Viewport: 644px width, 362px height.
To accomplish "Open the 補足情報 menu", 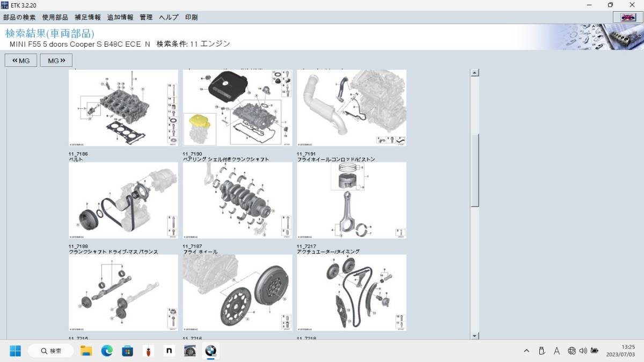I will click(x=87, y=17).
